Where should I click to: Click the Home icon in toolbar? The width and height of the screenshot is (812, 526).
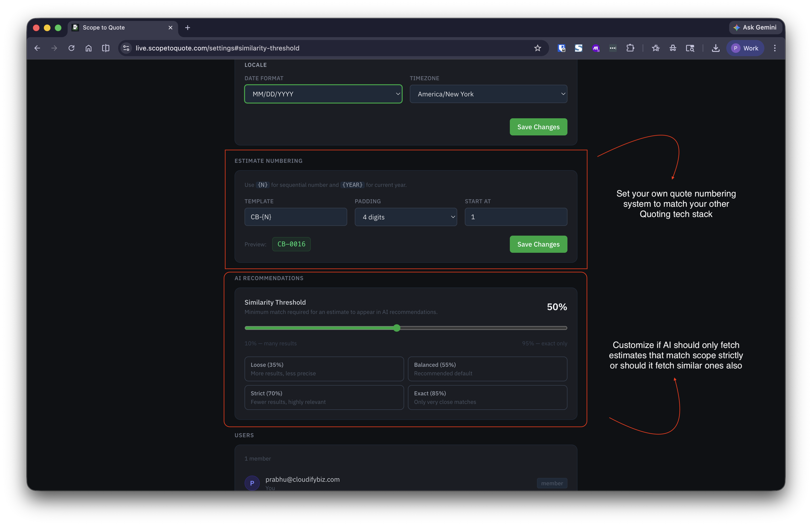tap(88, 48)
